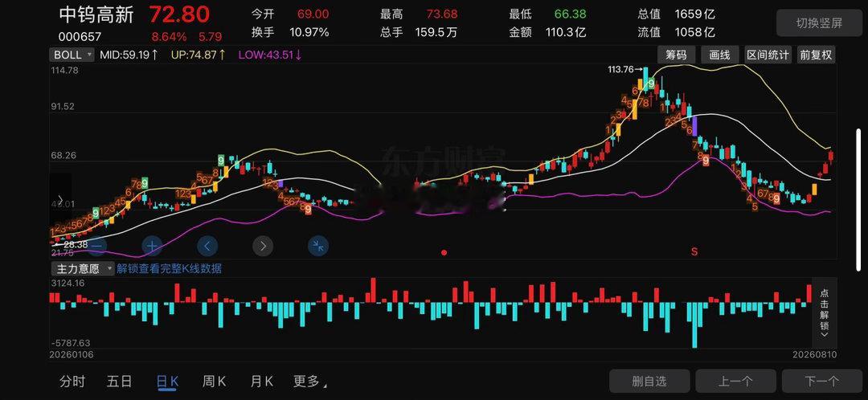
Task: Activate the 画线 drawing tool
Action: pos(719,55)
